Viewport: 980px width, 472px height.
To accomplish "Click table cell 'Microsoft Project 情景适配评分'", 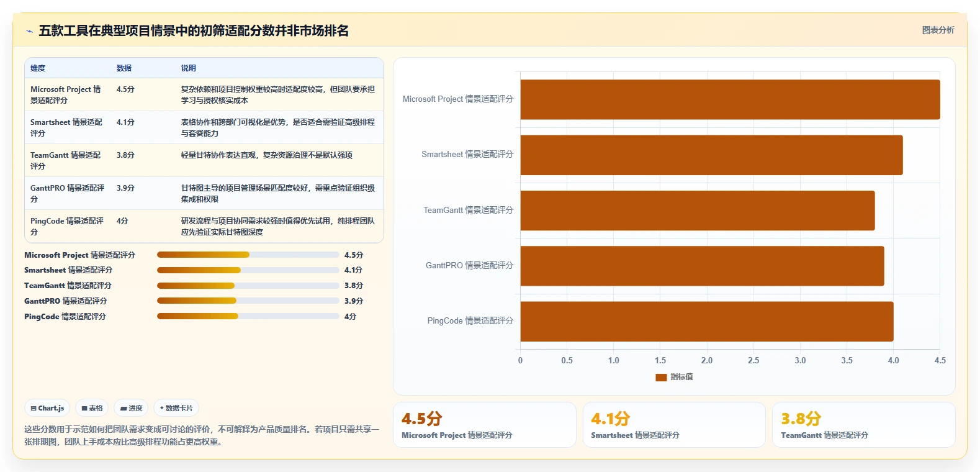I will (x=67, y=94).
